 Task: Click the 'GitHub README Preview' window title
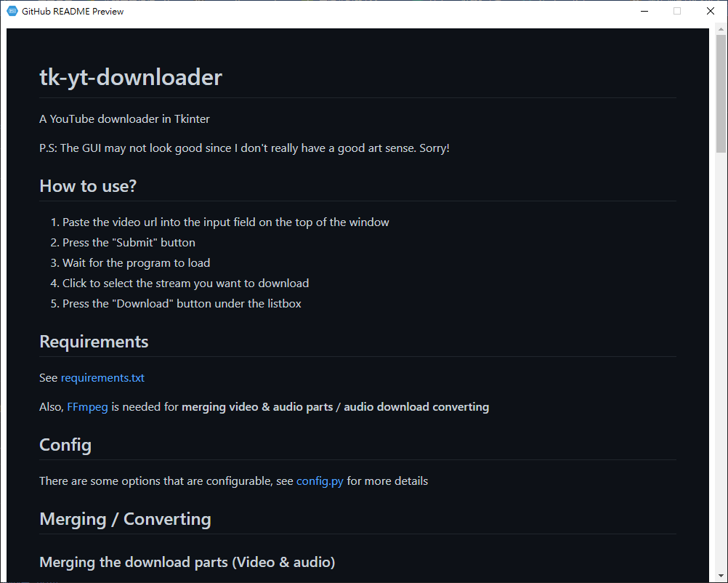(73, 11)
